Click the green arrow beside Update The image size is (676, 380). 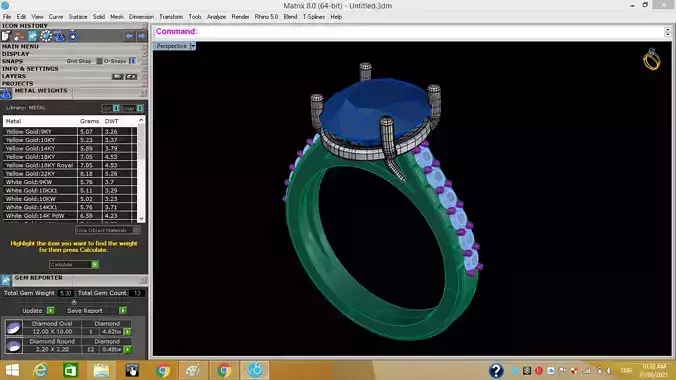[x=50, y=311]
